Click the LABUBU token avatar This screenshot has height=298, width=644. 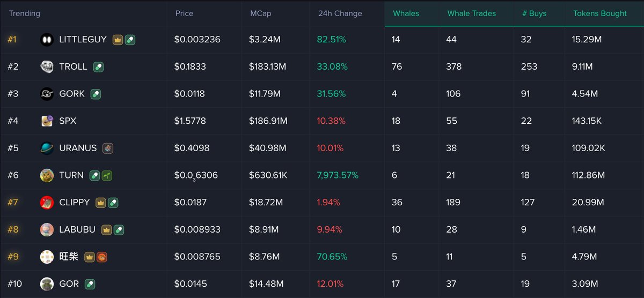coord(47,229)
